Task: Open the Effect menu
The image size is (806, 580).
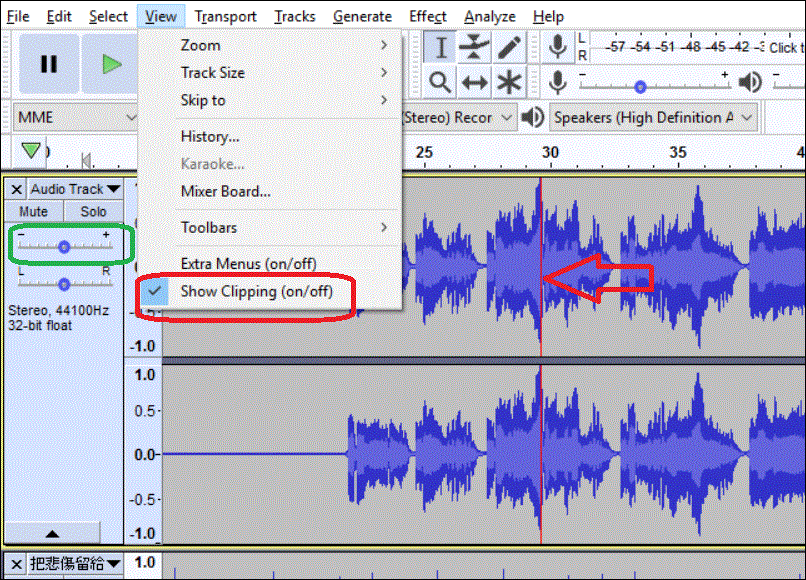Action: (427, 16)
